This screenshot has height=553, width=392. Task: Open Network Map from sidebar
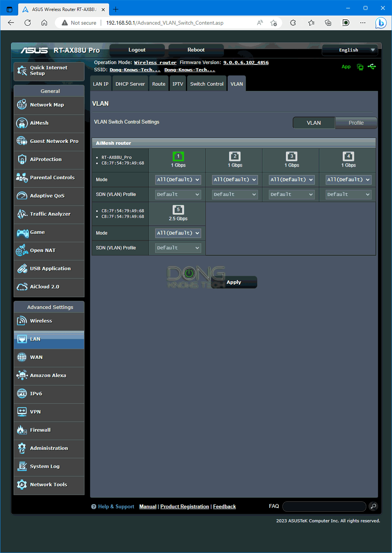point(49,105)
